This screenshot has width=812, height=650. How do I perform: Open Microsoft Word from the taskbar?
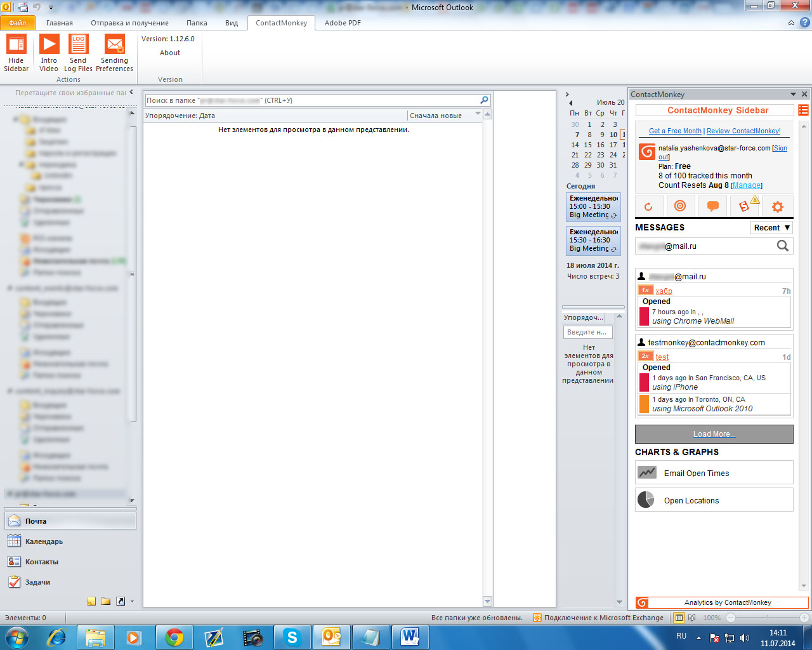point(410,637)
